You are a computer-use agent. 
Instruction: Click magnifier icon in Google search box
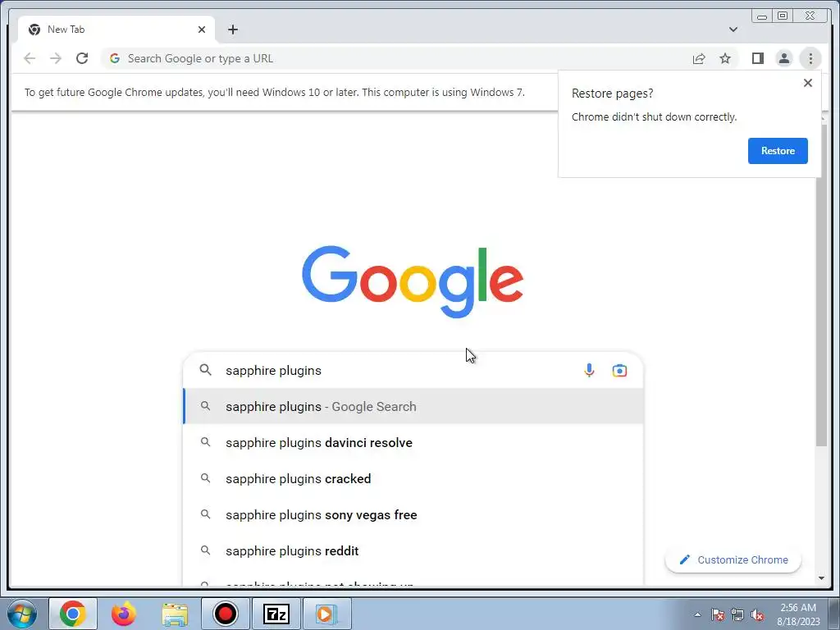point(205,370)
